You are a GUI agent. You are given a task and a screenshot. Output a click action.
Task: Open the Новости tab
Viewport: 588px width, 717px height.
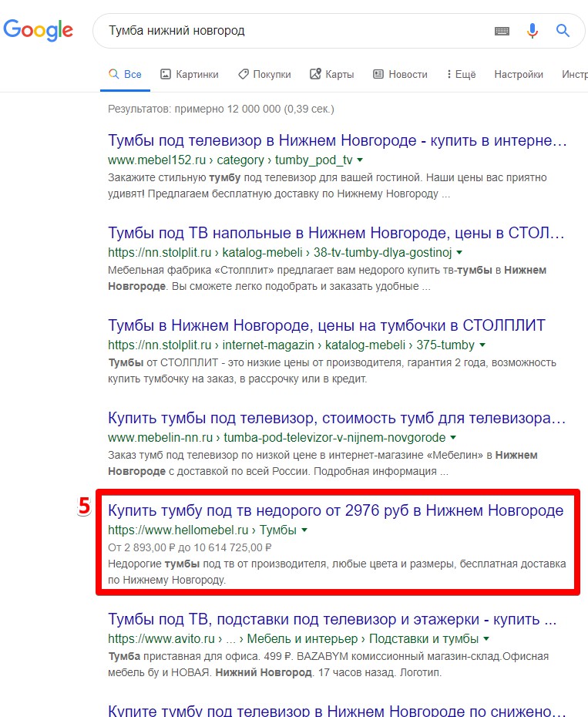coord(400,74)
